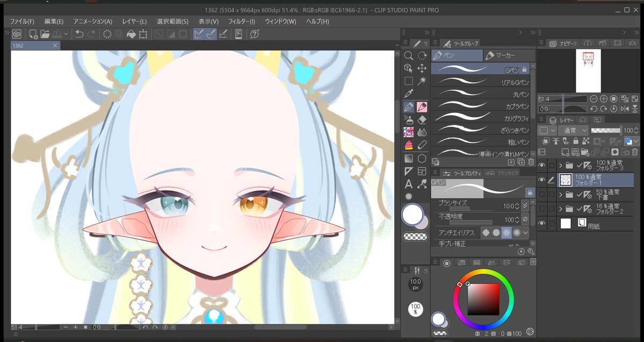Open the 編集(E) menu
644x342 pixels.
54,22
